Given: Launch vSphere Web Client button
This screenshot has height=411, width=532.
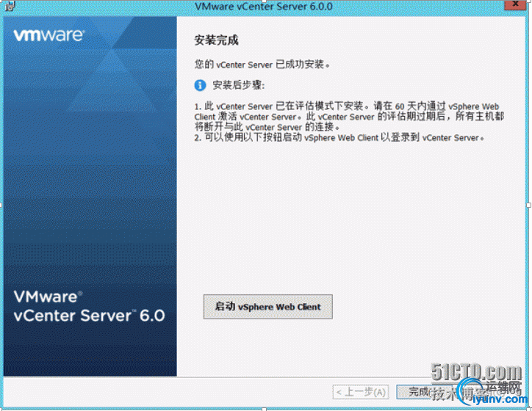Looking at the screenshot, I should (267, 307).
